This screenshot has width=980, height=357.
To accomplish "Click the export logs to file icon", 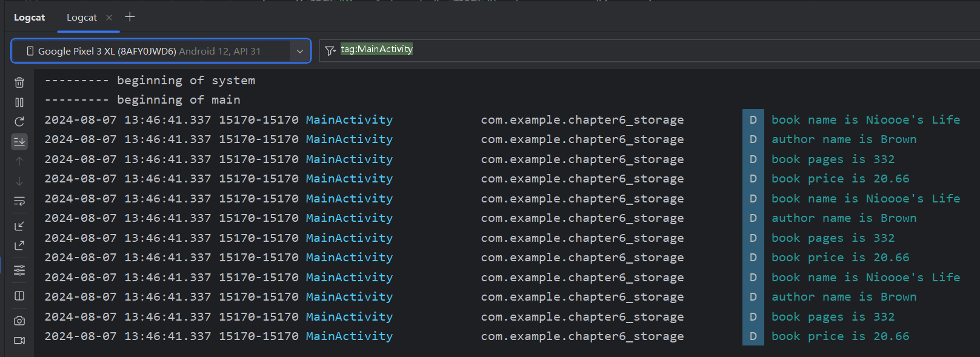I will click(19, 245).
